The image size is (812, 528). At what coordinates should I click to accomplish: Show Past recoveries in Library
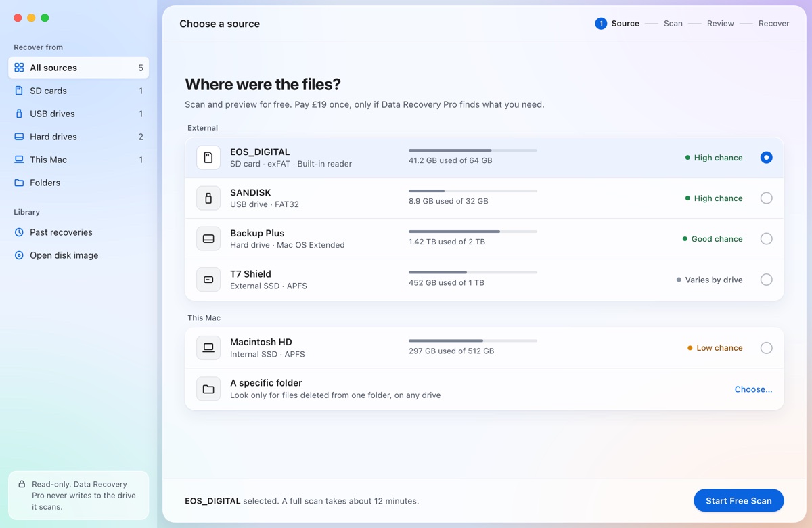point(78,232)
